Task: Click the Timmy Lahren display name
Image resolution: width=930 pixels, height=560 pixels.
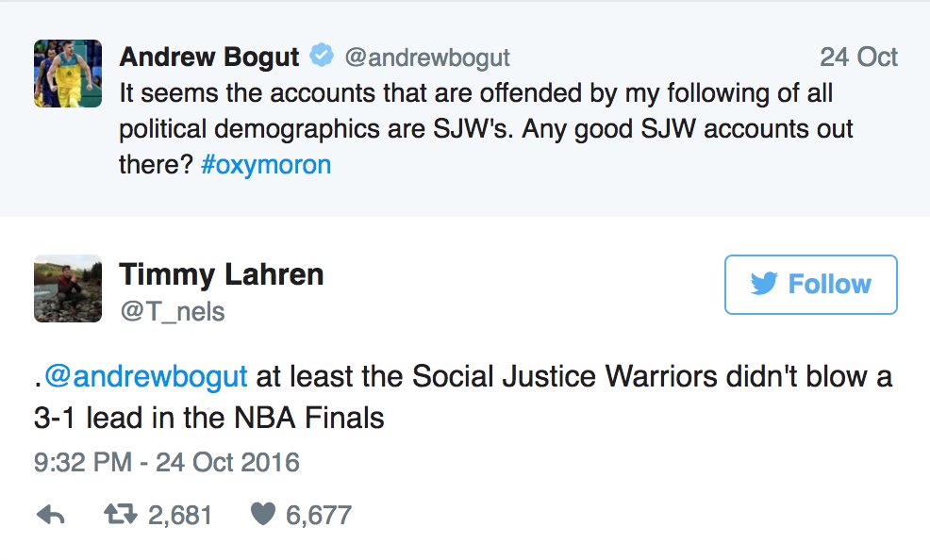Action: 222,274
